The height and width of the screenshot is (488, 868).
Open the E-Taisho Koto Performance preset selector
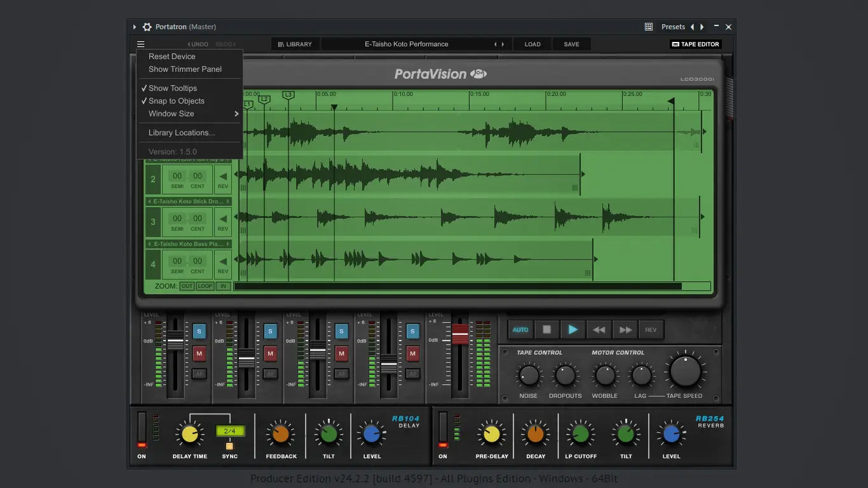coord(407,44)
